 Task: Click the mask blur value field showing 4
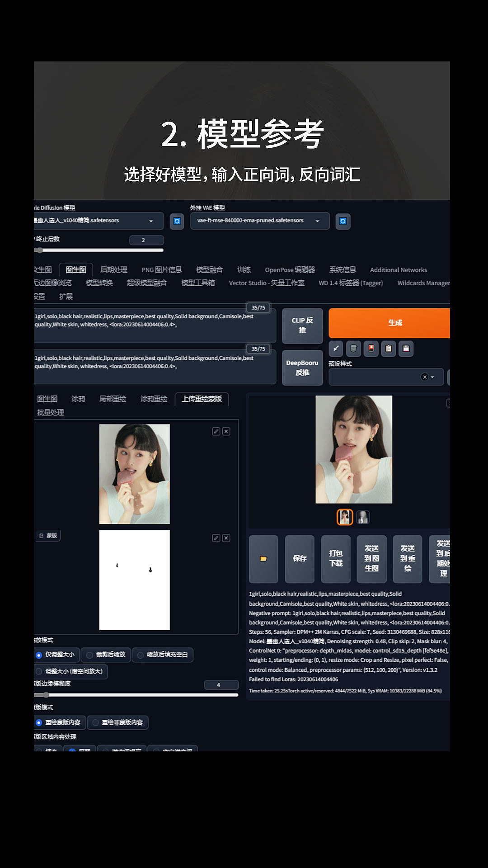(x=221, y=685)
